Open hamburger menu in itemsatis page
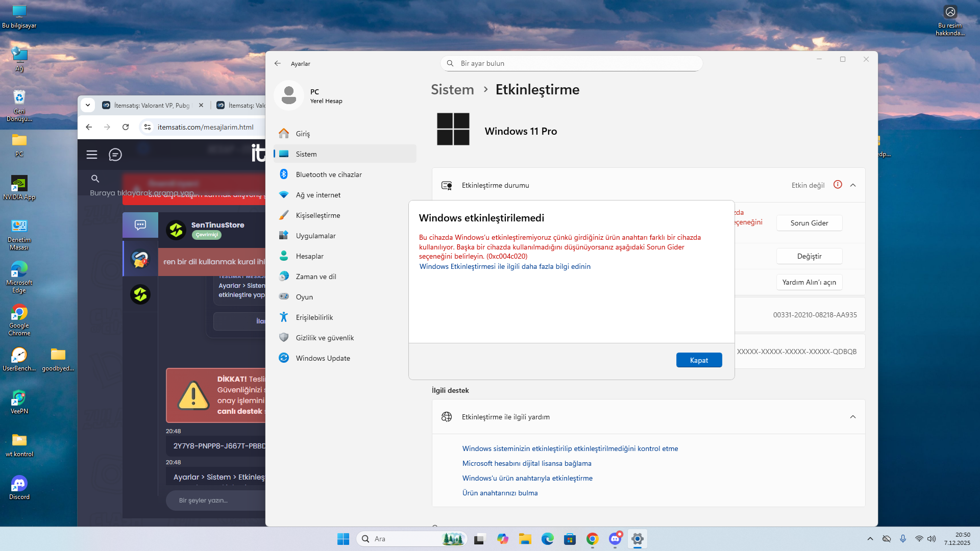980x551 pixels. (x=92, y=155)
